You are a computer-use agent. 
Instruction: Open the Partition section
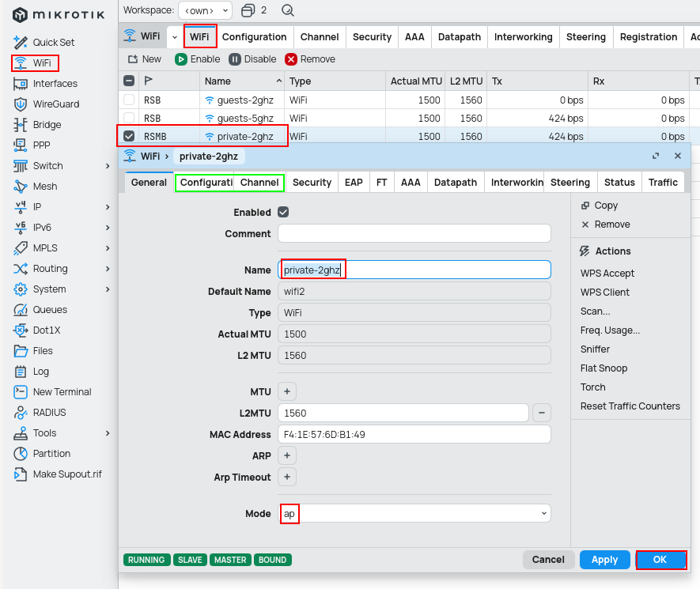(42, 453)
